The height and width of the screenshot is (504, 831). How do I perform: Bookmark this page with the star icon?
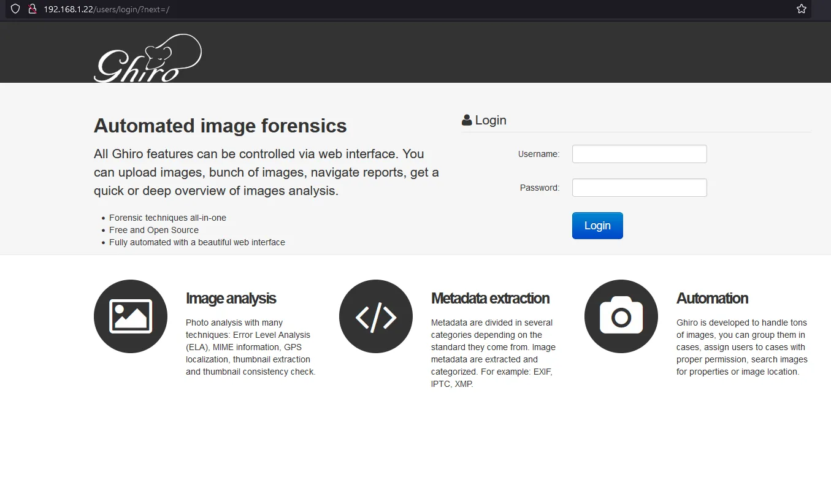tap(801, 9)
